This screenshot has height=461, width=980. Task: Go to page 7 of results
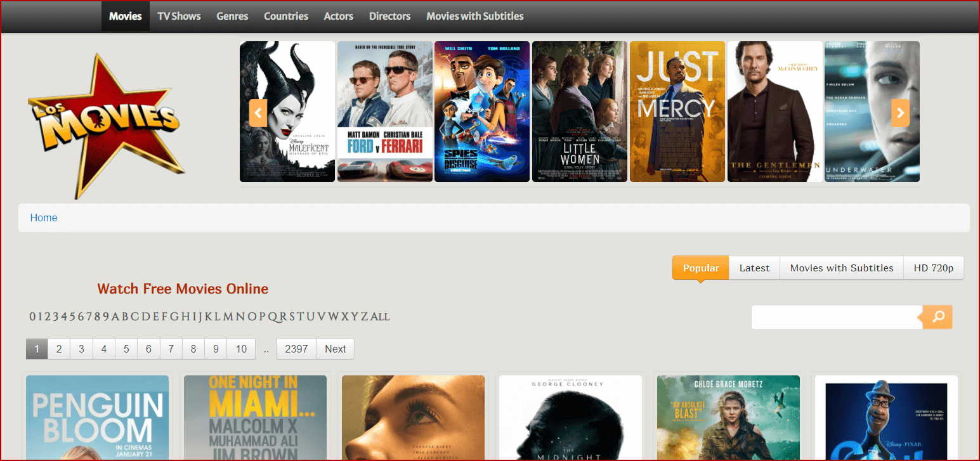(171, 349)
